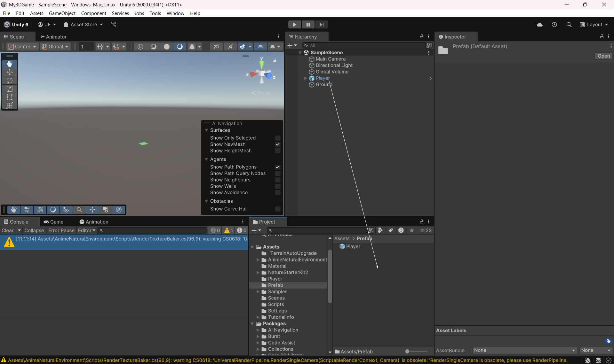
Task: Select the magnifier zoom tool above the Console
Action: (x=79, y=210)
